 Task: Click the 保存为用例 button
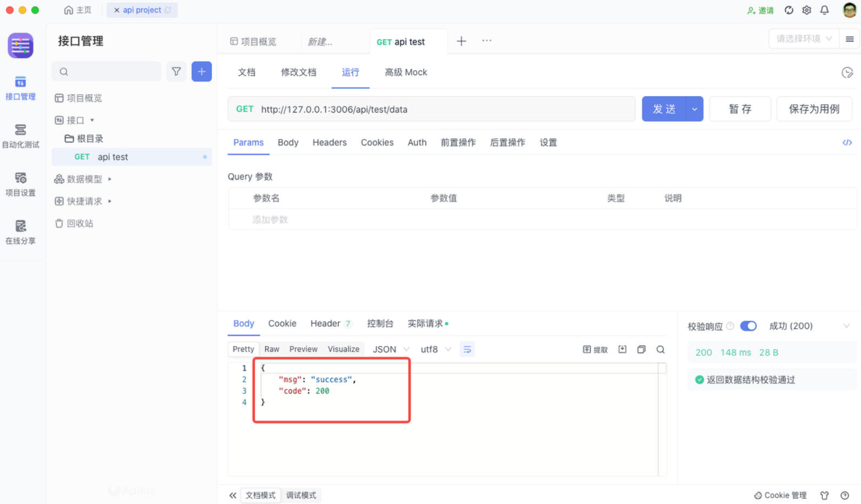pyautogui.click(x=814, y=109)
